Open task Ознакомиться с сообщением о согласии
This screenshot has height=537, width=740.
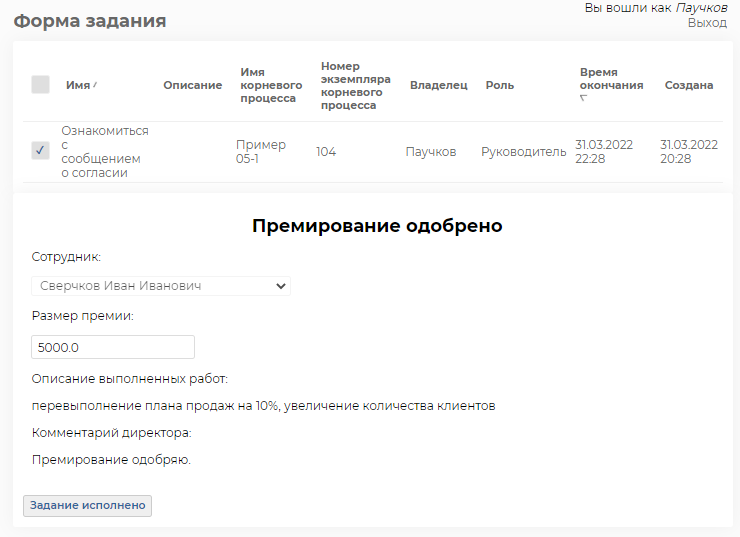(104, 152)
